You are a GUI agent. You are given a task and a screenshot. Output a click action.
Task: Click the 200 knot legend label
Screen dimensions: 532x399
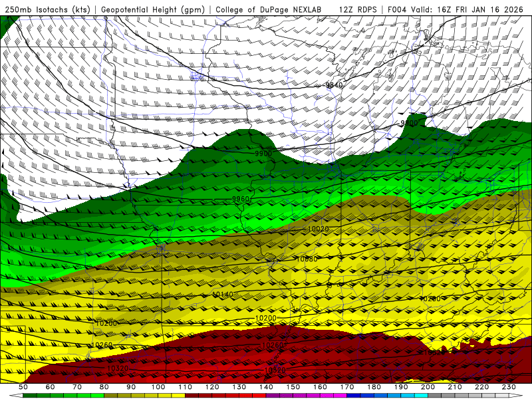pos(428,387)
